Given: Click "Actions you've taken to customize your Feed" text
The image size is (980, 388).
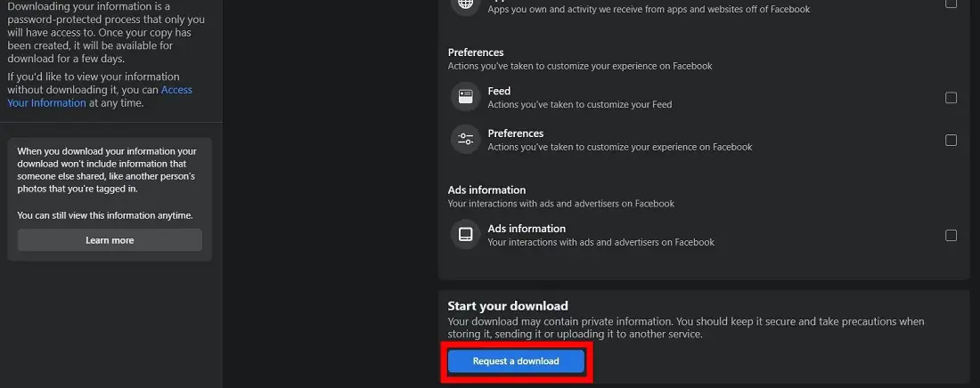Looking at the screenshot, I should (x=579, y=104).
